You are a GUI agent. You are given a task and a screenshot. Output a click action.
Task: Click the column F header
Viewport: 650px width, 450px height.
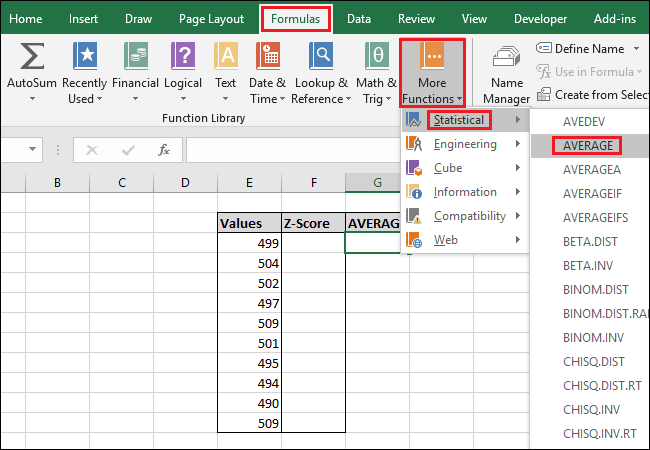(x=313, y=183)
